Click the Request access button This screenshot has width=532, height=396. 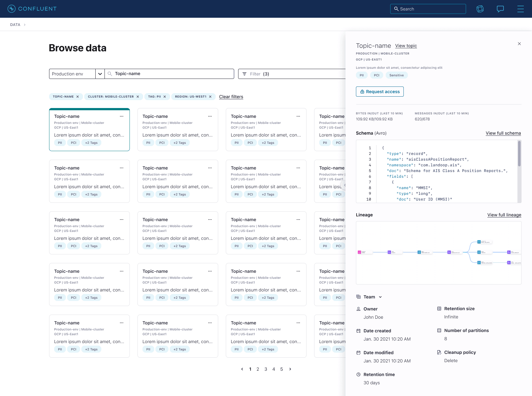pos(379,92)
